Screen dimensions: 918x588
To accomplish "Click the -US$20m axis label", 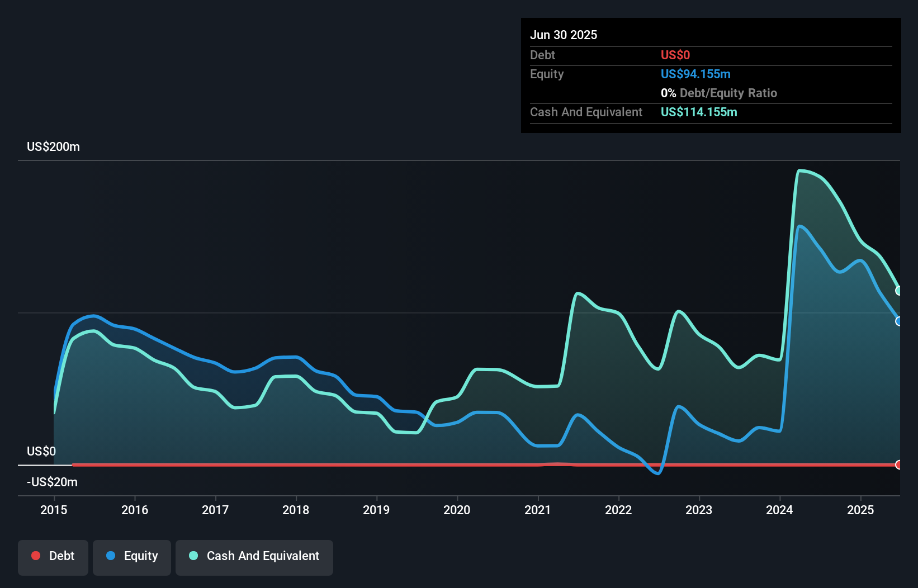I will pos(52,482).
